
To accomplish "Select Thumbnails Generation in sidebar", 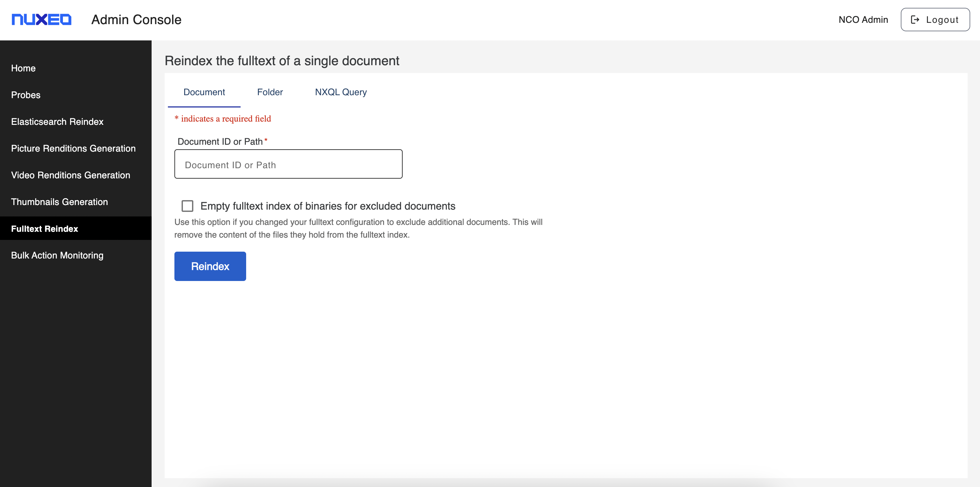I will click(x=59, y=202).
